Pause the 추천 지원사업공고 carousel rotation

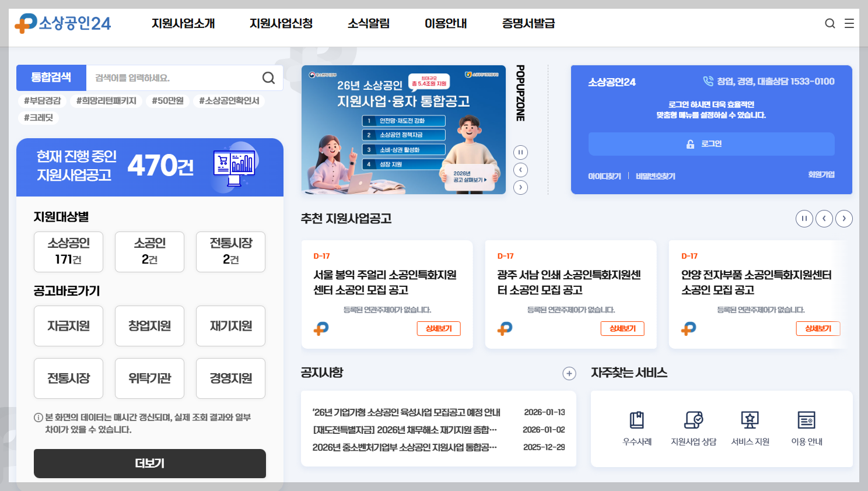(804, 218)
